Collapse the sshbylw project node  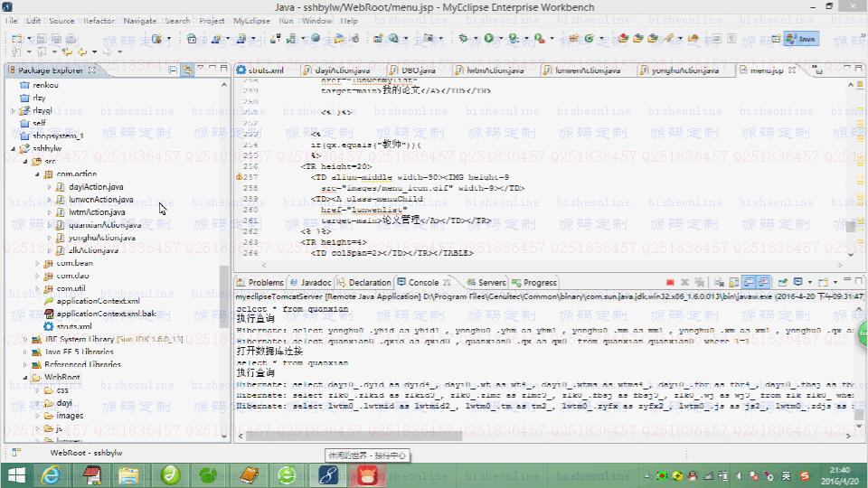(14, 148)
